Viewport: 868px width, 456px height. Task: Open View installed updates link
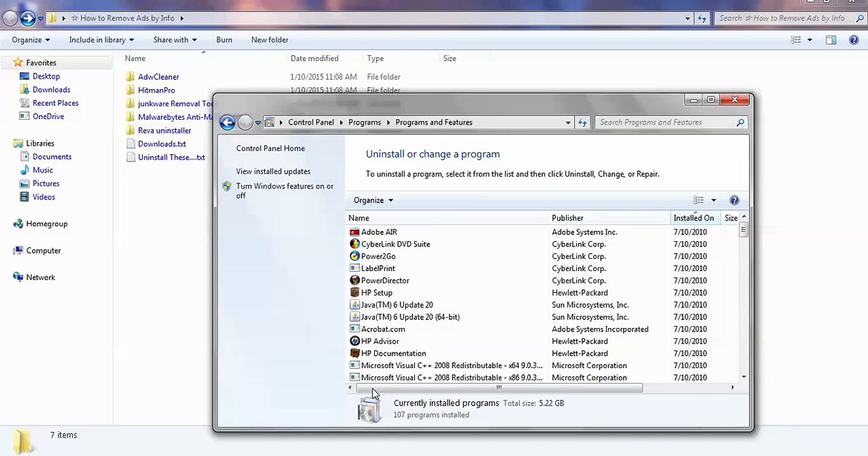click(273, 171)
